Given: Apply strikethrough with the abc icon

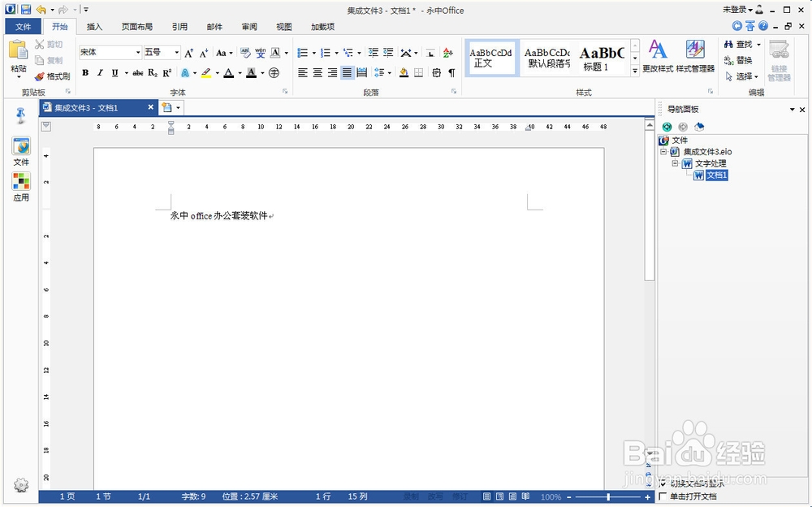Looking at the screenshot, I should [138, 73].
